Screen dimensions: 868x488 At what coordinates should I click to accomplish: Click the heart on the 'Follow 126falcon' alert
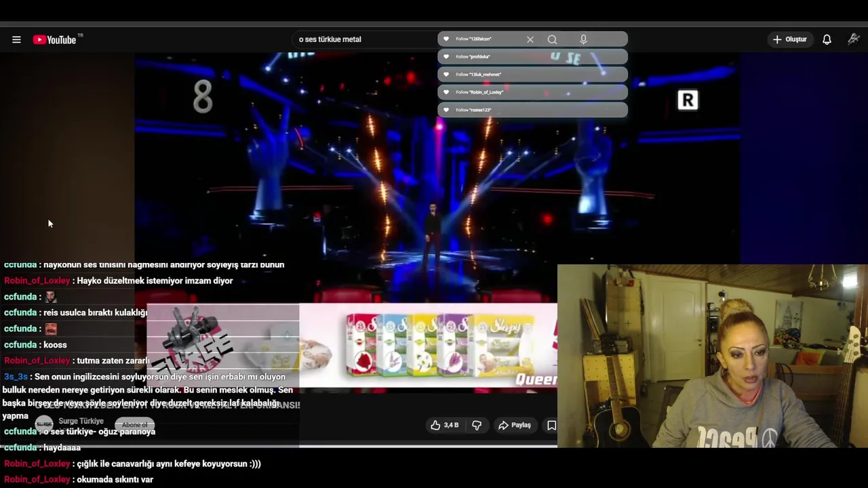click(446, 39)
